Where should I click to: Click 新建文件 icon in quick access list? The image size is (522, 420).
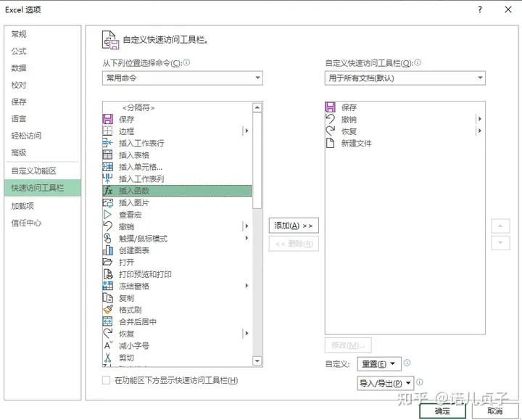pos(330,143)
